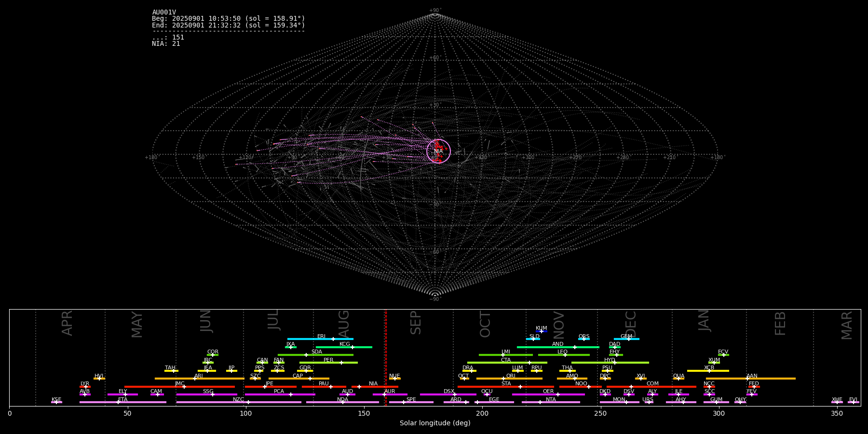Click the AAN shower label
This screenshot has width=868, height=434.
point(752,376)
